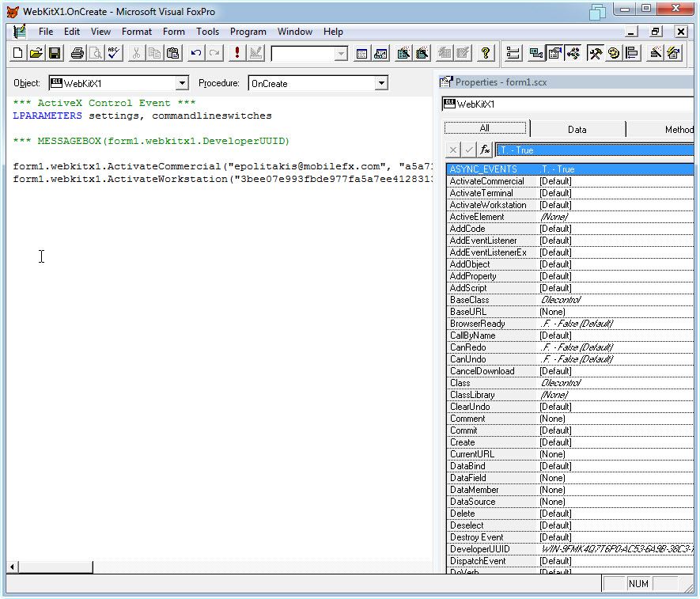Click the form icon left of File menu
This screenshot has width=700, height=599.
point(19,32)
